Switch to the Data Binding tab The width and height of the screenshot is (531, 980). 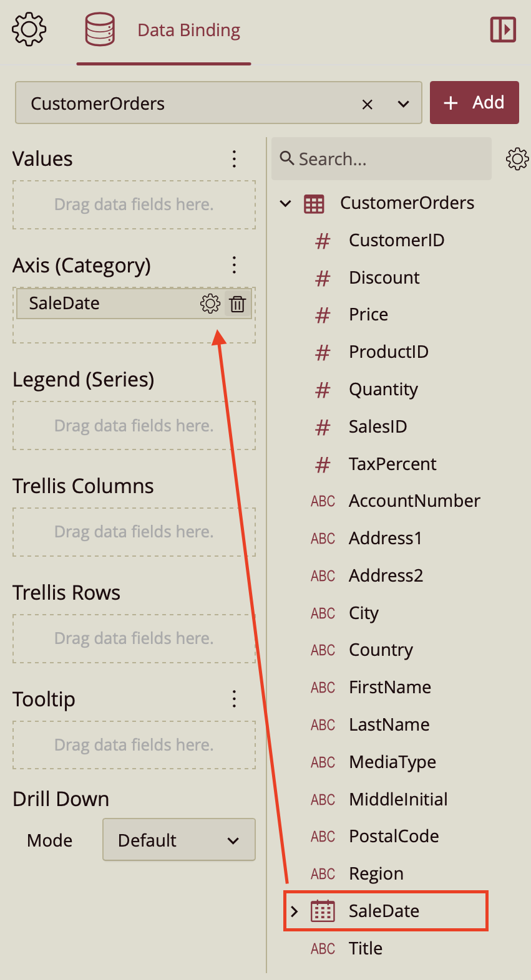(164, 31)
